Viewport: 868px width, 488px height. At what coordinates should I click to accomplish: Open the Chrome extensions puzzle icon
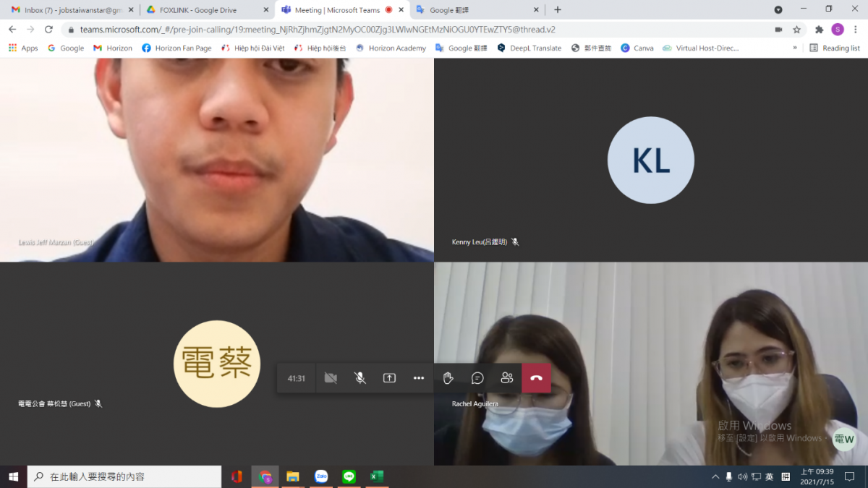[819, 30]
